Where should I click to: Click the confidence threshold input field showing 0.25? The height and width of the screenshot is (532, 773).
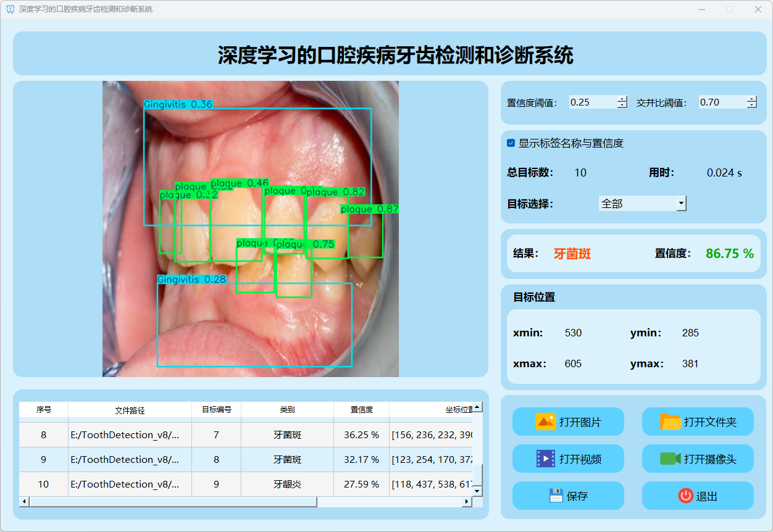[591, 102]
